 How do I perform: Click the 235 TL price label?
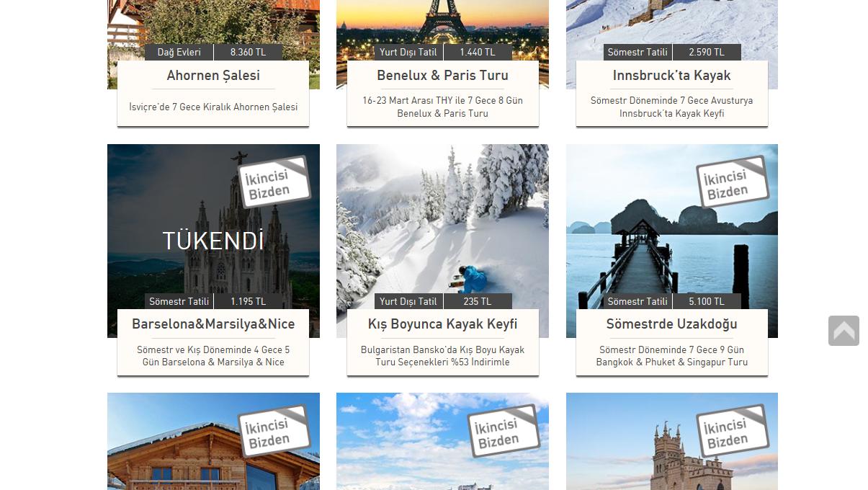coord(478,301)
